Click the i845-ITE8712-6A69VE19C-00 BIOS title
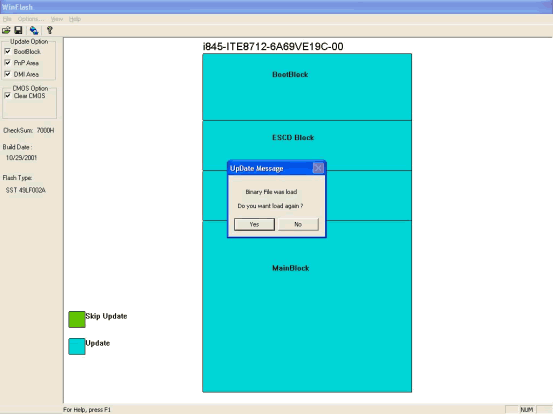Image resolution: width=554 pixels, height=415 pixels. (273, 47)
